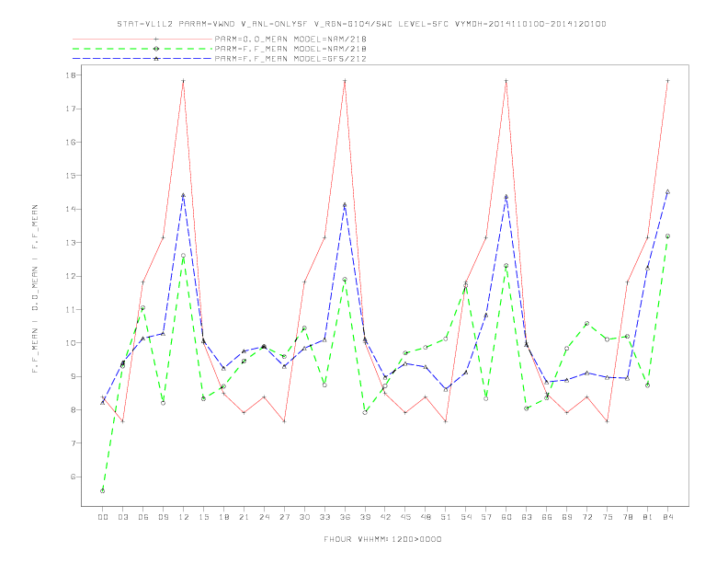Click x-axis forecast hour label 66
728x563 pixels.
[547, 517]
